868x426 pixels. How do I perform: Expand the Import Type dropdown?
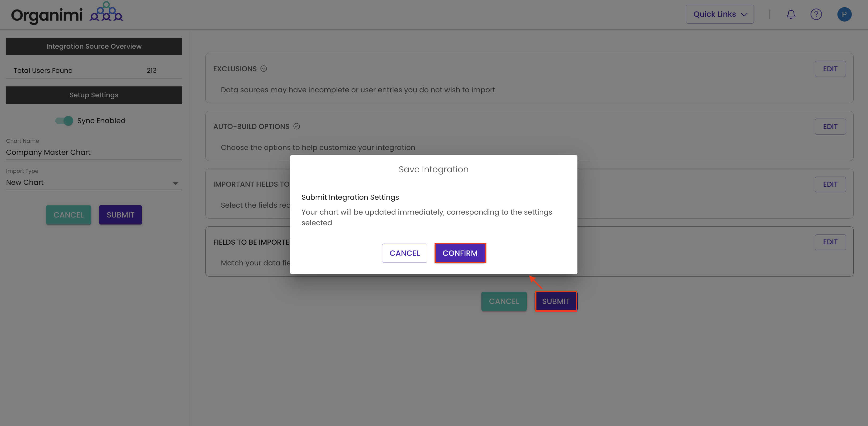(94, 182)
